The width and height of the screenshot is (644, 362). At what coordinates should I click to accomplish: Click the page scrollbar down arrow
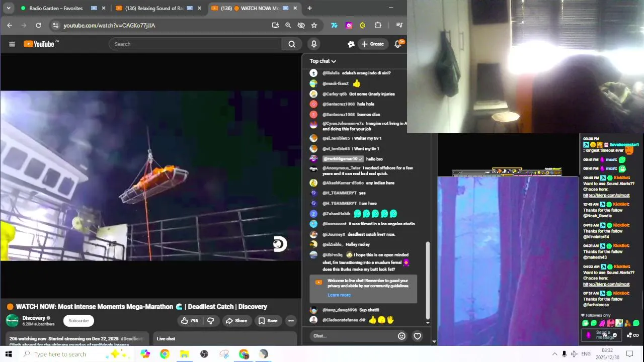pyautogui.click(x=434, y=342)
